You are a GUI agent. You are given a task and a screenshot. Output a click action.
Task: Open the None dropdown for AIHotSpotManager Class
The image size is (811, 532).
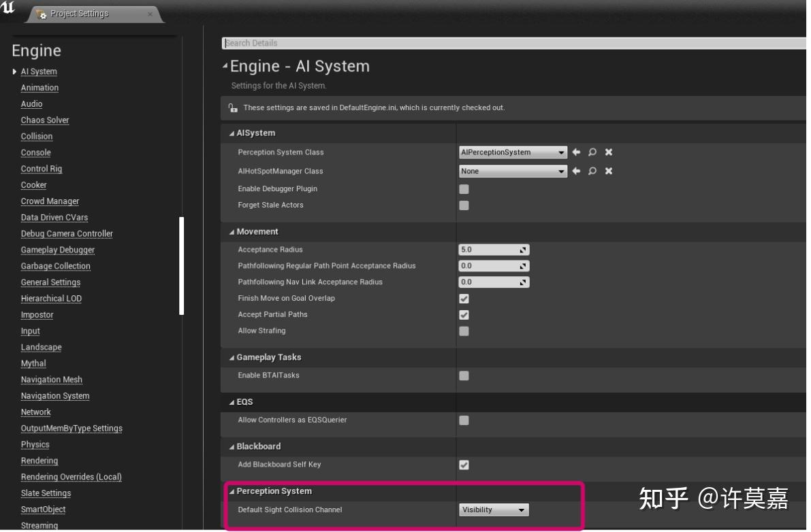[x=512, y=171]
